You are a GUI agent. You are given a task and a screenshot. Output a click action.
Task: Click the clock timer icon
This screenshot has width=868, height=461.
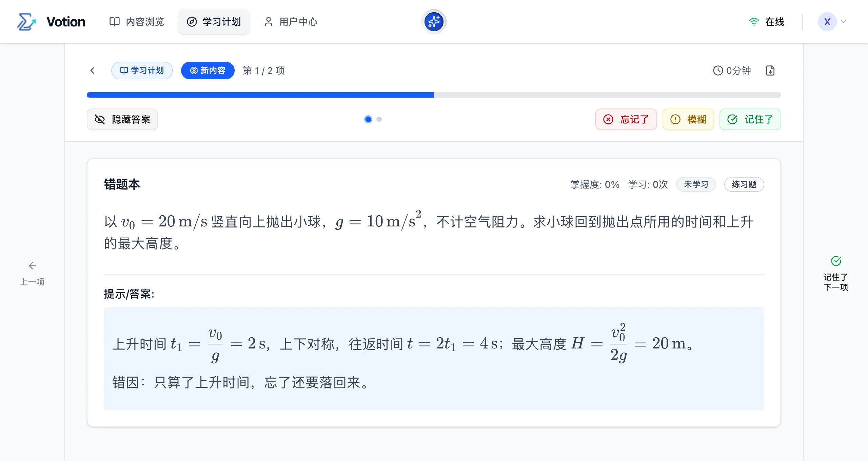[x=718, y=71]
